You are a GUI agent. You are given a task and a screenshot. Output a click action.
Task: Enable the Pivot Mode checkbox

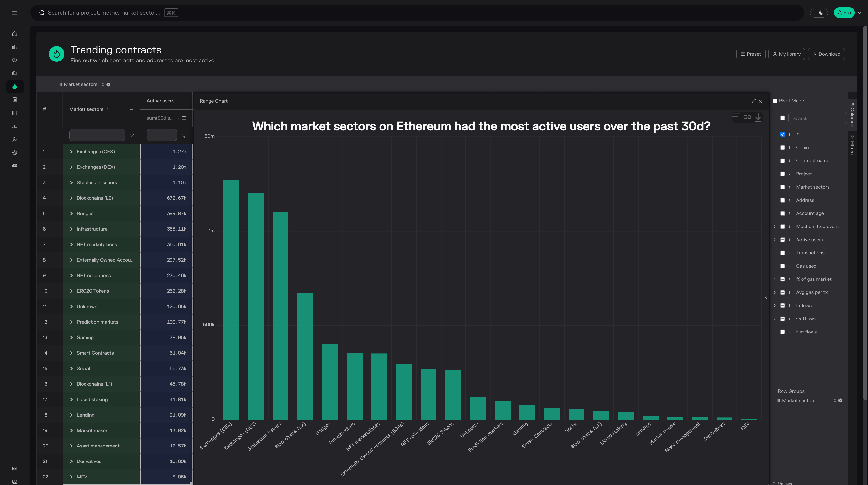(x=775, y=101)
